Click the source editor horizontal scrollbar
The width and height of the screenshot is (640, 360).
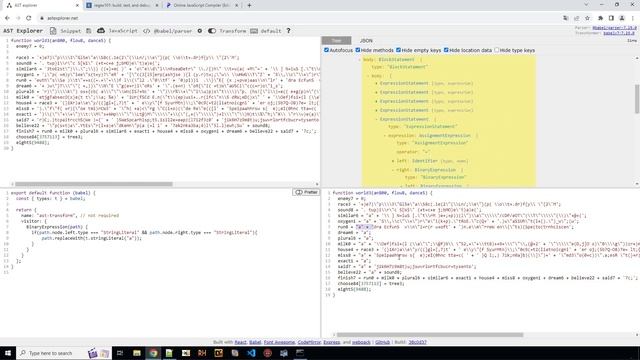point(93,184)
